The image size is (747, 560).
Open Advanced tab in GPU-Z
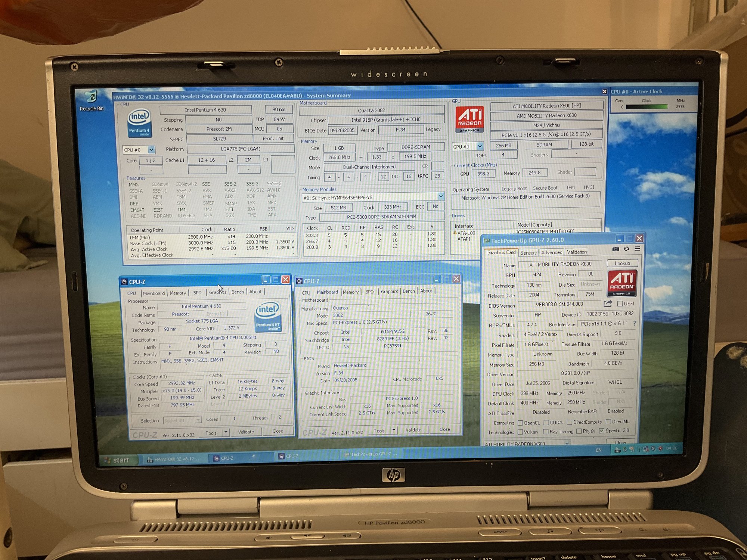pos(552,252)
